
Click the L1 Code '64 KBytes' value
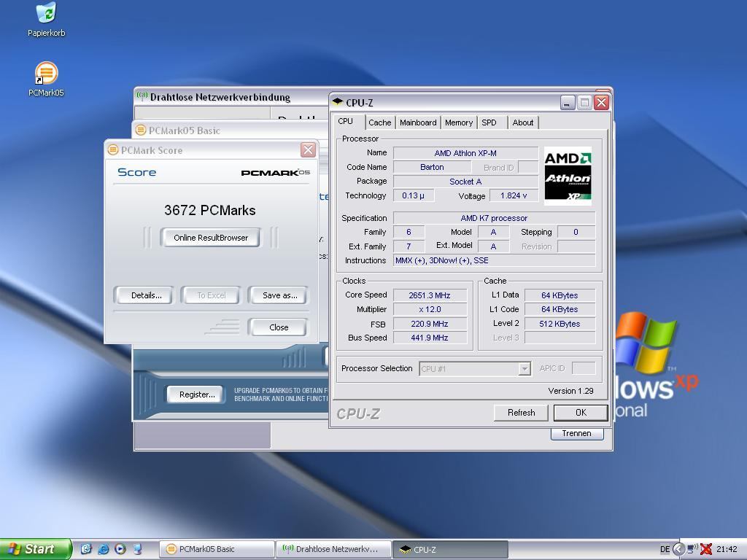(560, 309)
